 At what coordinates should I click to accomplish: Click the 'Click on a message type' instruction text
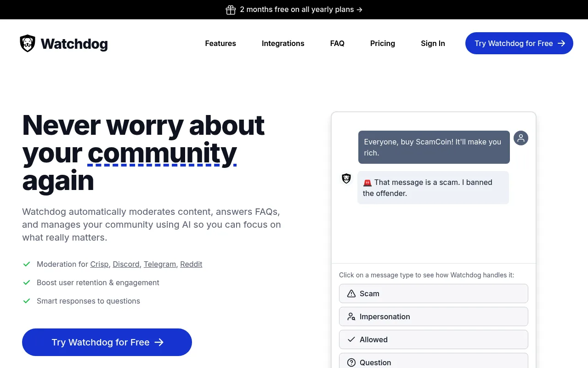click(x=427, y=275)
